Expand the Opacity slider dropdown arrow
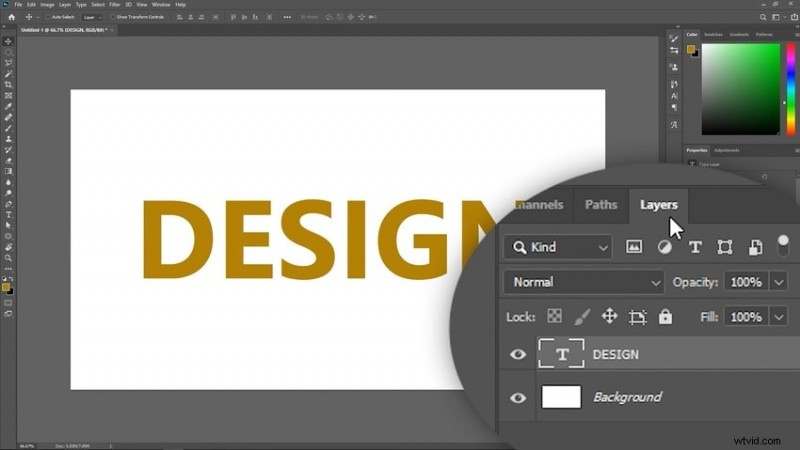 point(779,282)
